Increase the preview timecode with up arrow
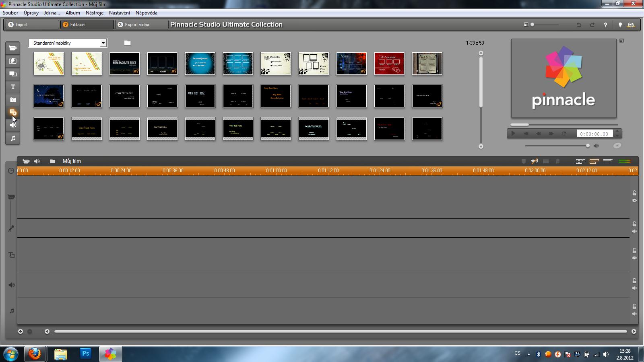The height and width of the screenshot is (362, 644). pyautogui.click(x=618, y=132)
